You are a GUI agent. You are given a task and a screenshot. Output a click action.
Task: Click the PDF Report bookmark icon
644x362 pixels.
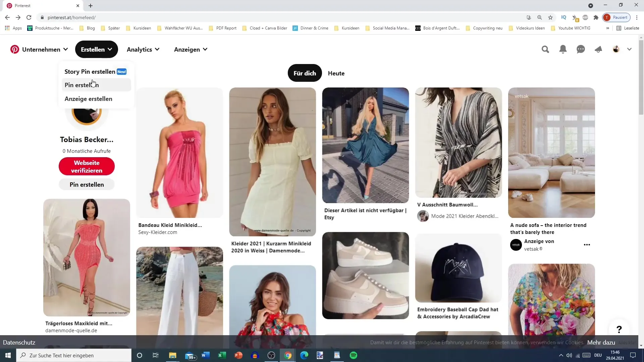pos(211,28)
